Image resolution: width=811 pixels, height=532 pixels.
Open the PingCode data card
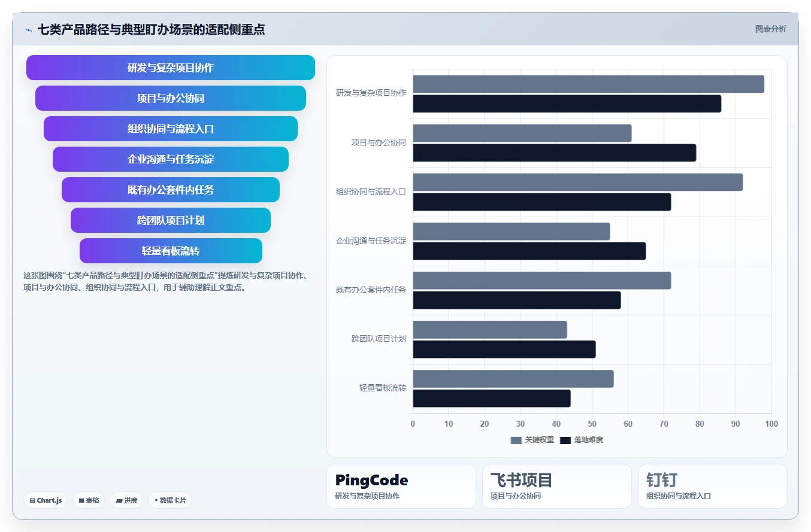click(401, 487)
